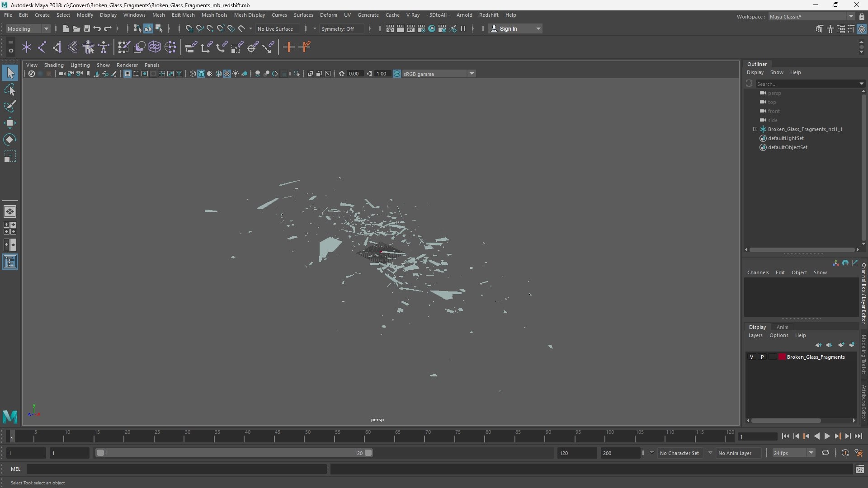
Task: Toggle playback P box for Broken_Glass_Fragments layer
Action: coord(762,357)
